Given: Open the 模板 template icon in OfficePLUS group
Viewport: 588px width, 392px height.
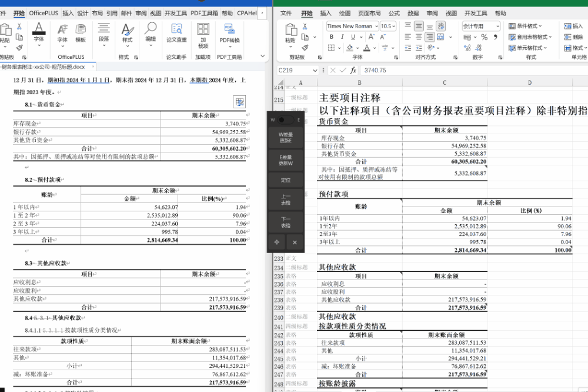Looking at the screenshot, I should 81,29.
